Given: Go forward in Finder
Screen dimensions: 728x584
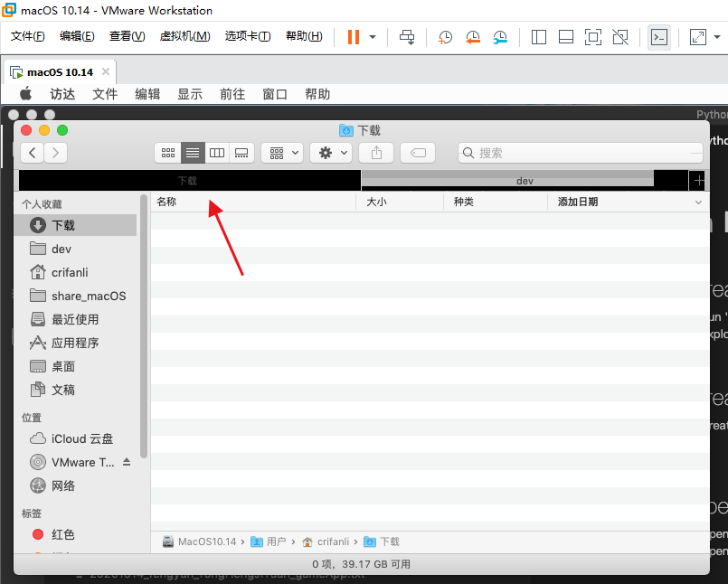Looking at the screenshot, I should coord(56,153).
